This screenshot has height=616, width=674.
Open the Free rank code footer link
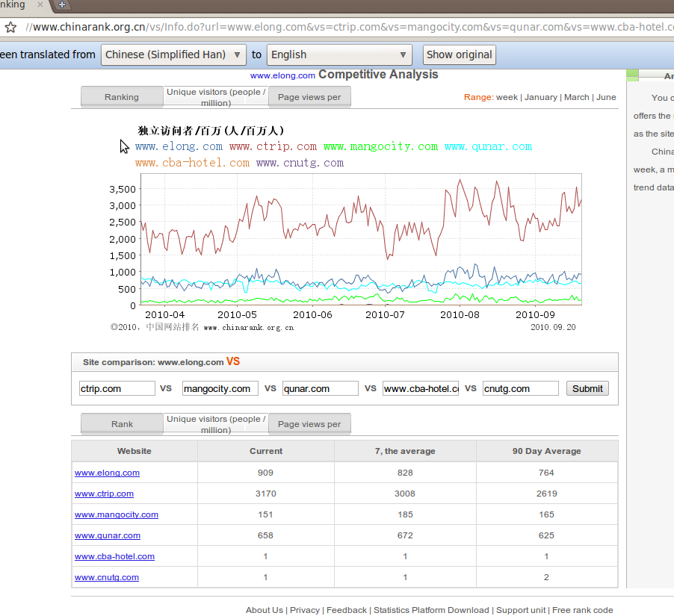pyautogui.click(x=582, y=610)
